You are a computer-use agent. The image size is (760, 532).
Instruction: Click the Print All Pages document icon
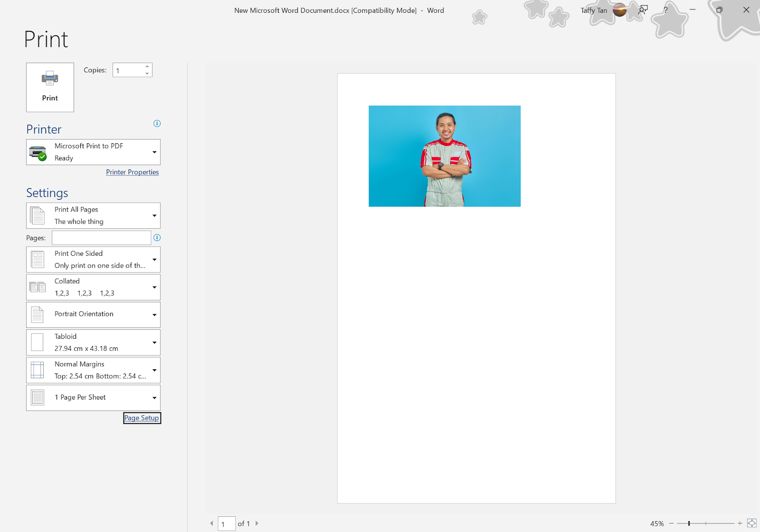(x=38, y=215)
